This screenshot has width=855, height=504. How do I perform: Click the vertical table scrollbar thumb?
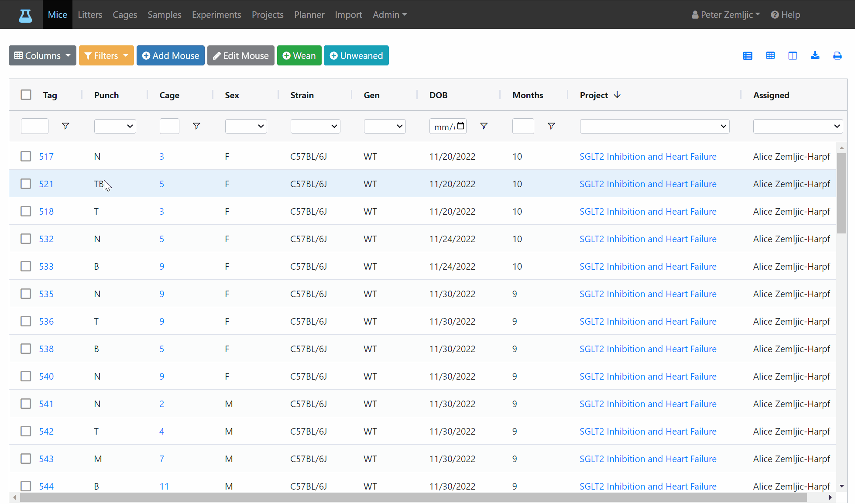841,193
